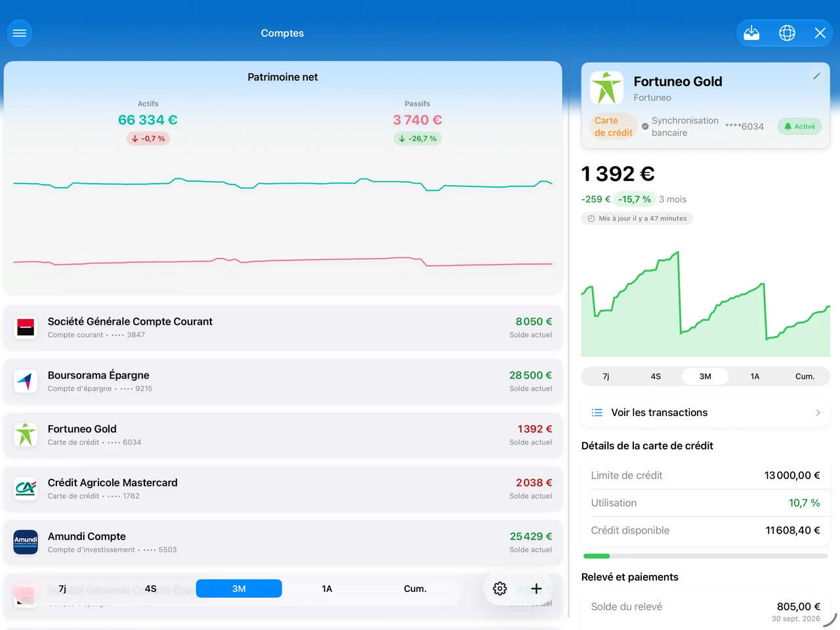Edit Fortuneo Gold with pencil icon
Screen dimensions: 840x630
(816, 76)
